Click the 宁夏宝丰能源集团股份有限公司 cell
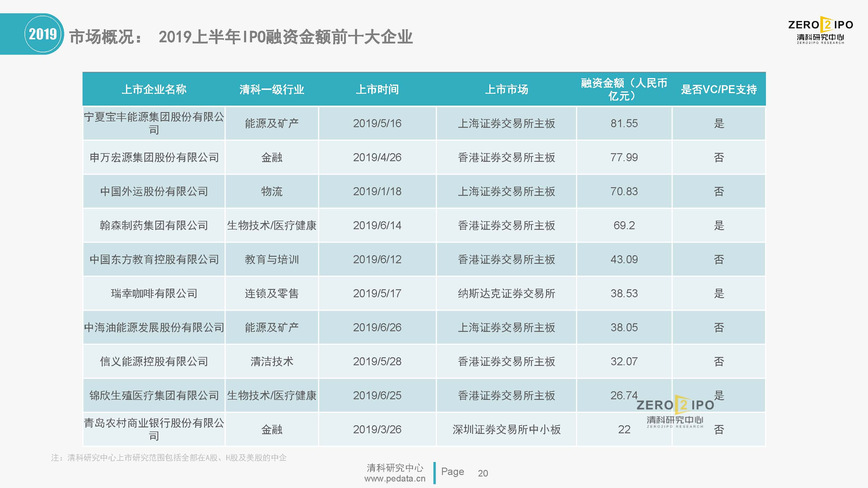The image size is (868, 488). tap(154, 123)
